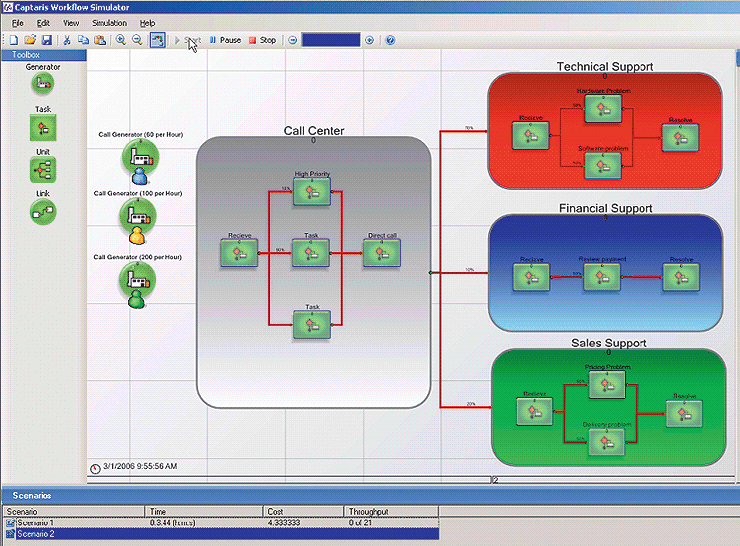This screenshot has height=546, width=740.
Task: Select the Call Generator 100 per Hour node
Action: pos(138,215)
